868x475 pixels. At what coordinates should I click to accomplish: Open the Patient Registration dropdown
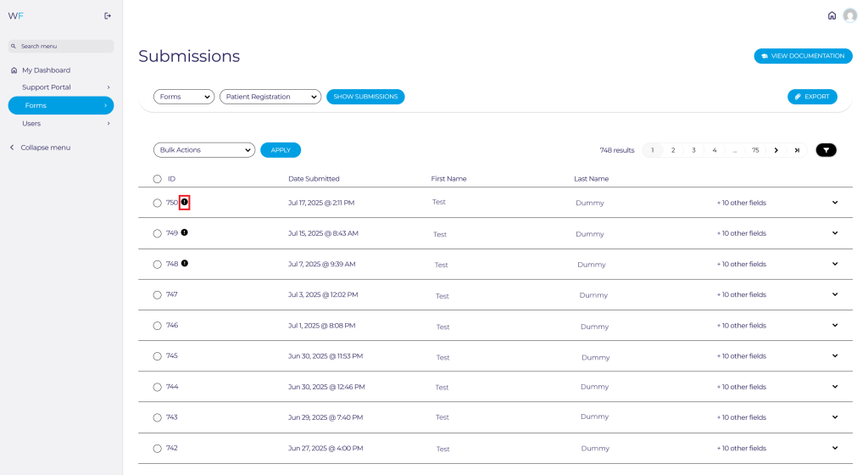pos(270,97)
